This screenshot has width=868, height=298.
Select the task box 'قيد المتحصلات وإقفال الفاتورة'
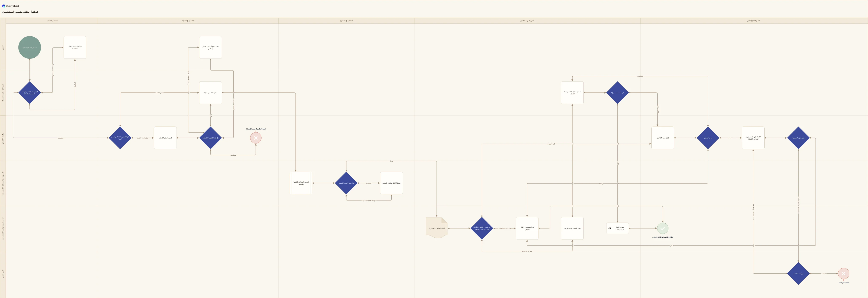click(x=527, y=228)
